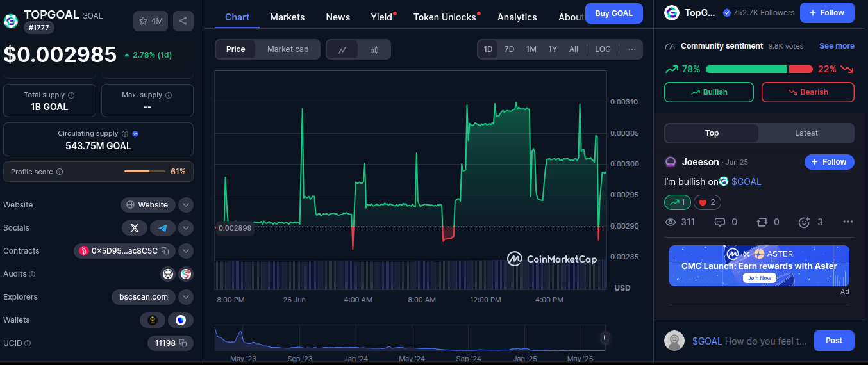Expand the Contracts dropdown chevron

click(x=186, y=251)
